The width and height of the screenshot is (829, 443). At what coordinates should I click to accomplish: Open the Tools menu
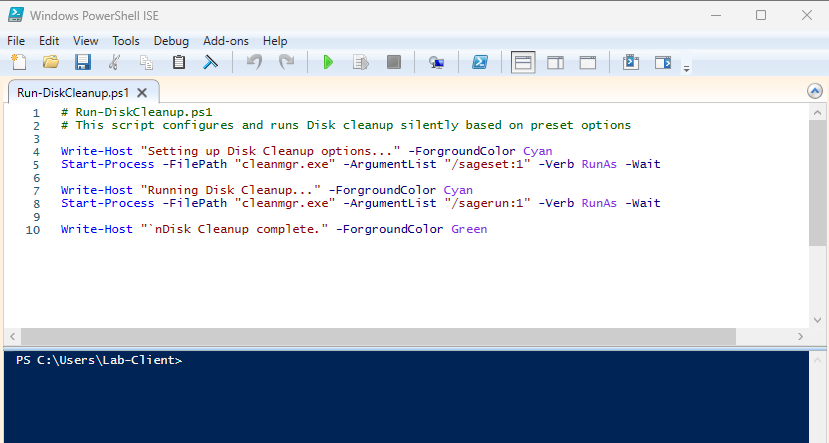tap(125, 41)
